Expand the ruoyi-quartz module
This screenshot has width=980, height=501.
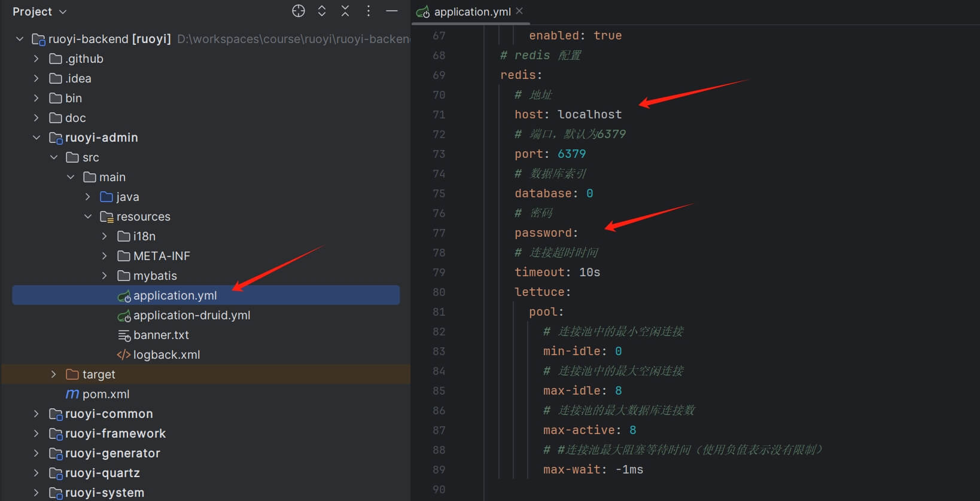pos(36,473)
